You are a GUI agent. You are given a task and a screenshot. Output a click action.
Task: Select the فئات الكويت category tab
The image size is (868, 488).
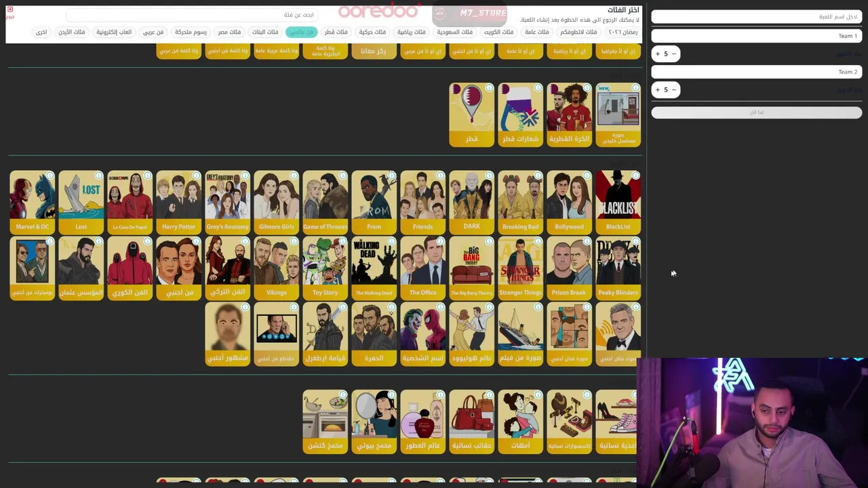click(x=498, y=32)
